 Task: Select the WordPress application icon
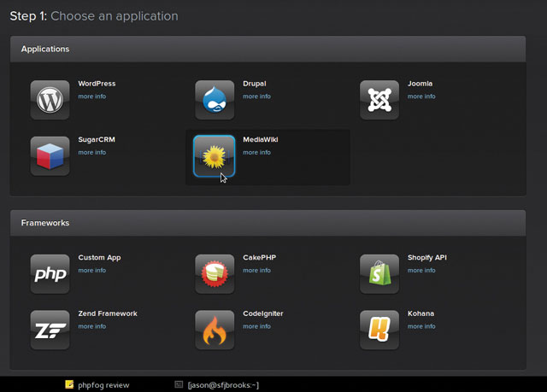50,100
